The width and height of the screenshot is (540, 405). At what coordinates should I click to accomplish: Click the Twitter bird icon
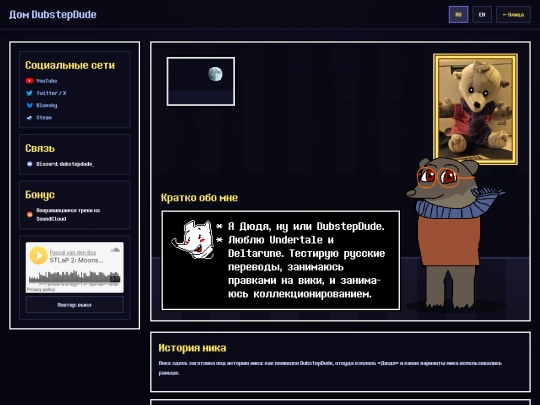[29, 93]
